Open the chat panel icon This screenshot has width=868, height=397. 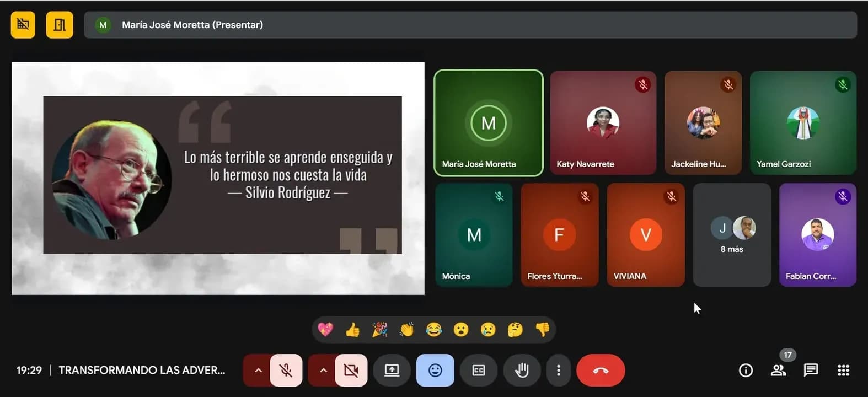pyautogui.click(x=811, y=371)
